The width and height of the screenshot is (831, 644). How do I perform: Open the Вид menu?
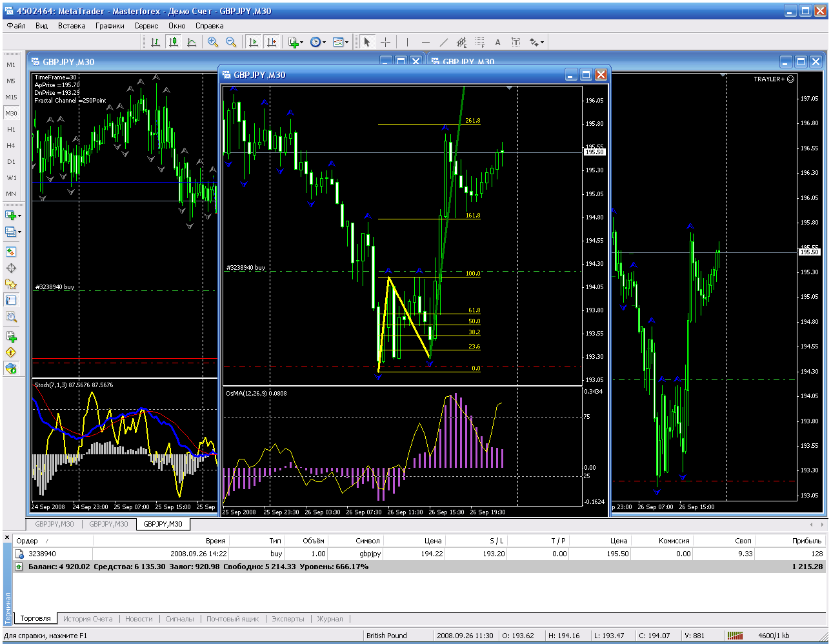pyautogui.click(x=42, y=26)
